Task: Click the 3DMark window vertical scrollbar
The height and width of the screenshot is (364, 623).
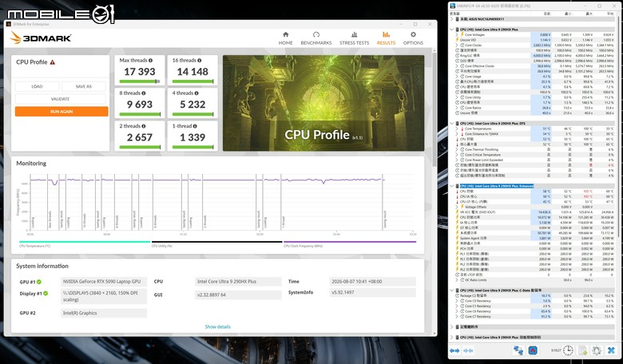Action: coord(434,111)
